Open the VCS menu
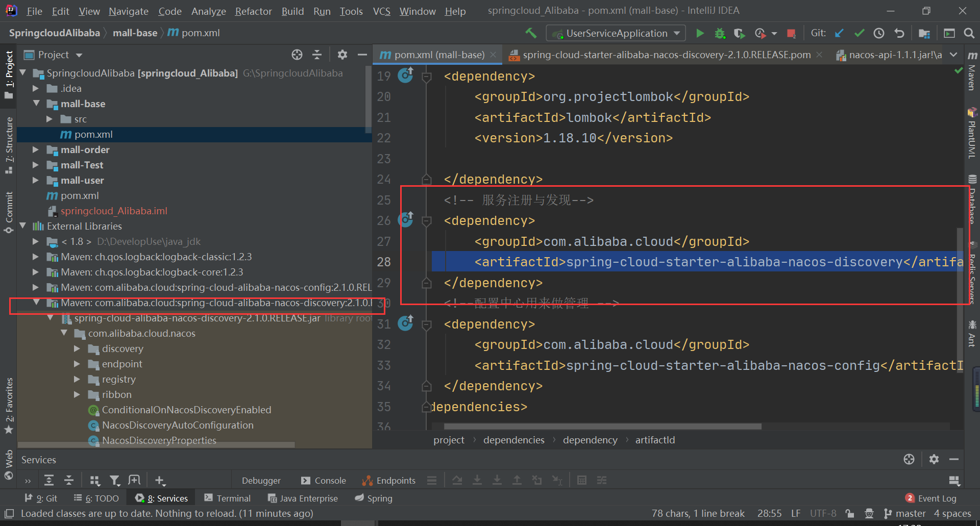Image resolution: width=980 pixels, height=526 pixels. pos(381,11)
